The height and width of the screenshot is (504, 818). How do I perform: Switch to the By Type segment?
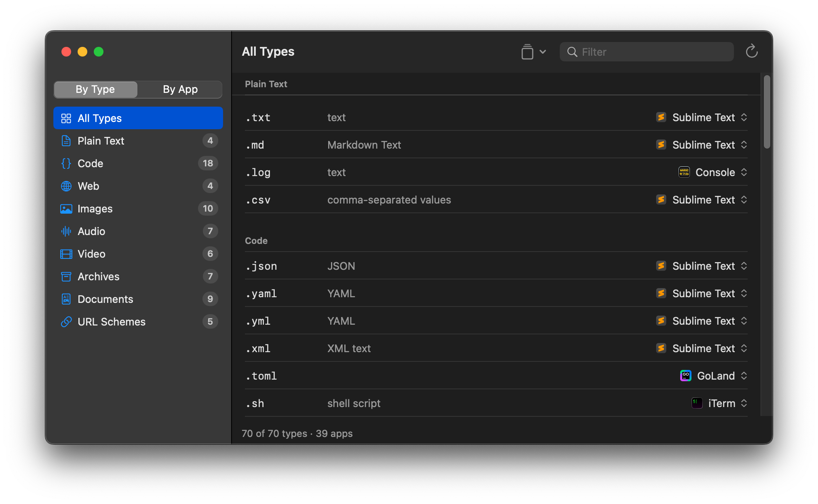pos(95,89)
